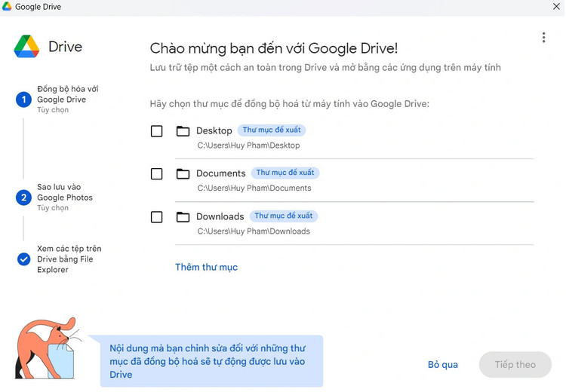Select step "Xem các tệp trên Drive"
This screenshot has width=566, height=392.
pos(69,259)
